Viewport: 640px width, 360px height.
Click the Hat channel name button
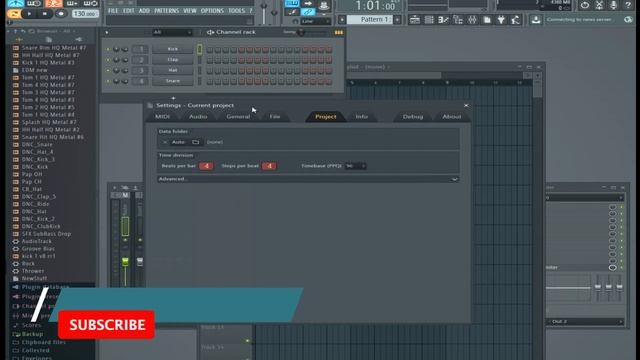click(173, 71)
